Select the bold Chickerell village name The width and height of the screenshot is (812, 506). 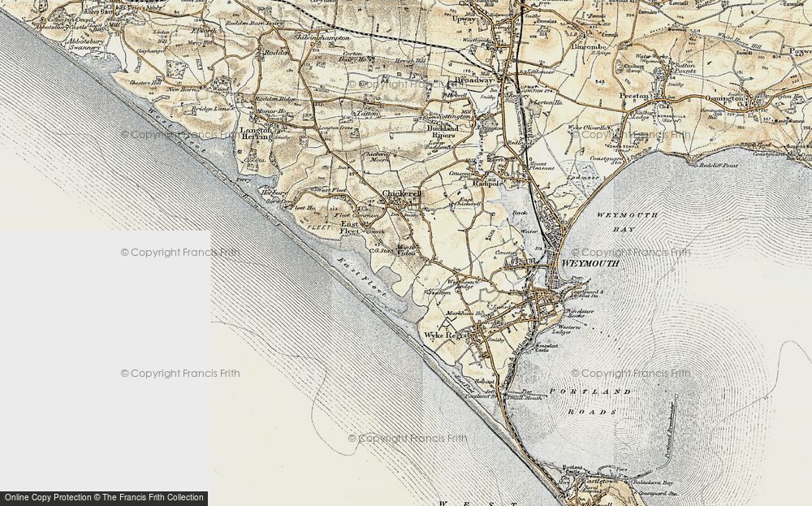[401, 193]
